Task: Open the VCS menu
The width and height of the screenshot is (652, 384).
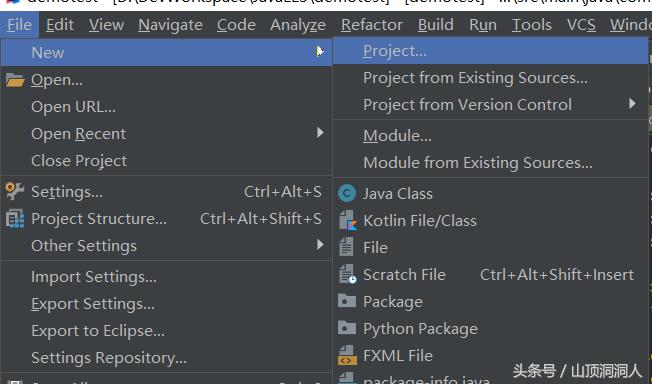Action: pyautogui.click(x=581, y=25)
